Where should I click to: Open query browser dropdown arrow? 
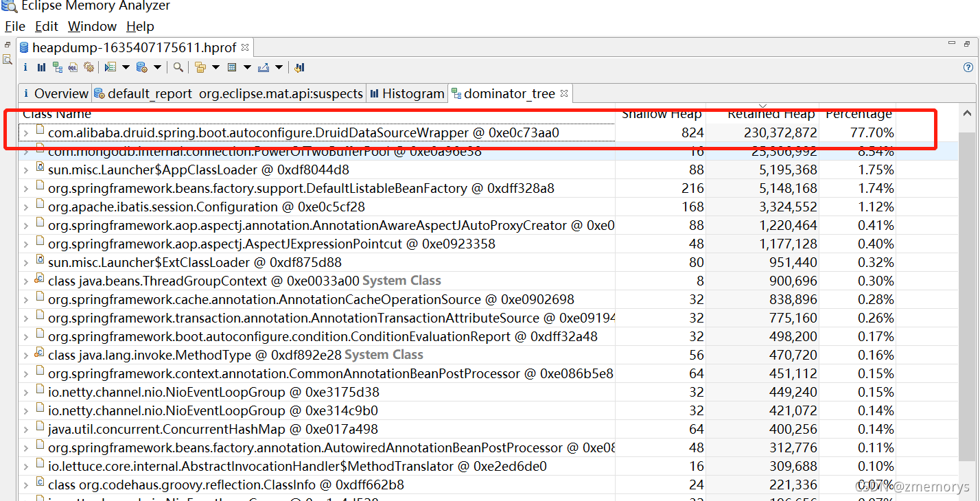157,67
